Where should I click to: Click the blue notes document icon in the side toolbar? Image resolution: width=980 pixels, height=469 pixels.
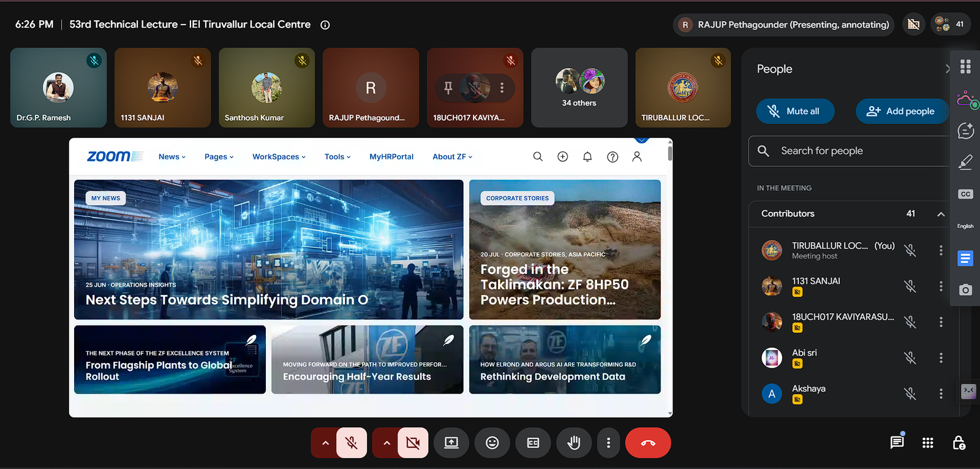(965, 258)
